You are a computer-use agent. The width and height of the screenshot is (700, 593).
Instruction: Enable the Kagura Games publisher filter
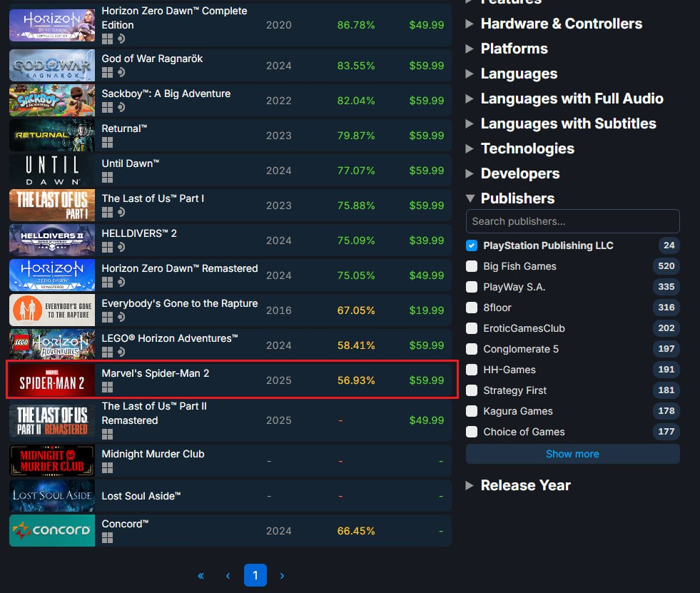tap(472, 411)
